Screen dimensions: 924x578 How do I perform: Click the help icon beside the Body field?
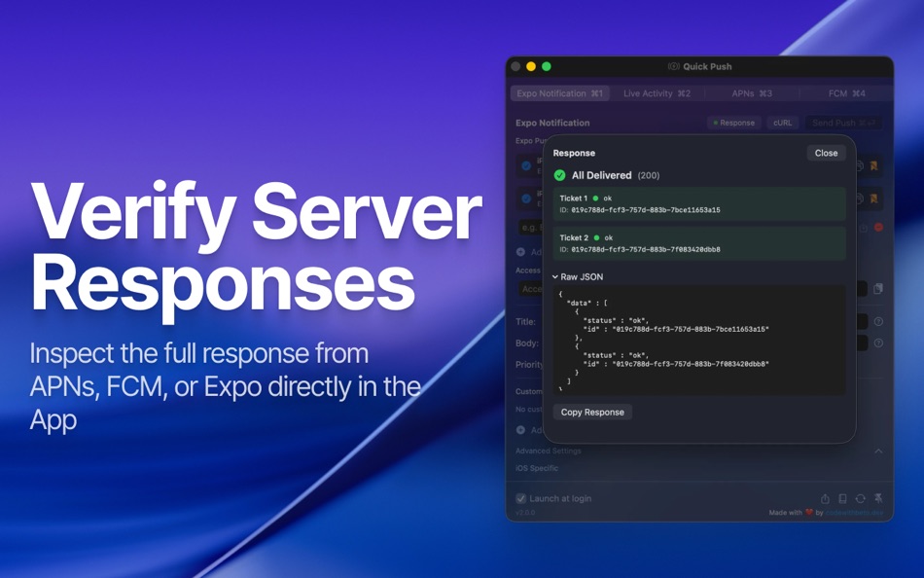click(876, 342)
